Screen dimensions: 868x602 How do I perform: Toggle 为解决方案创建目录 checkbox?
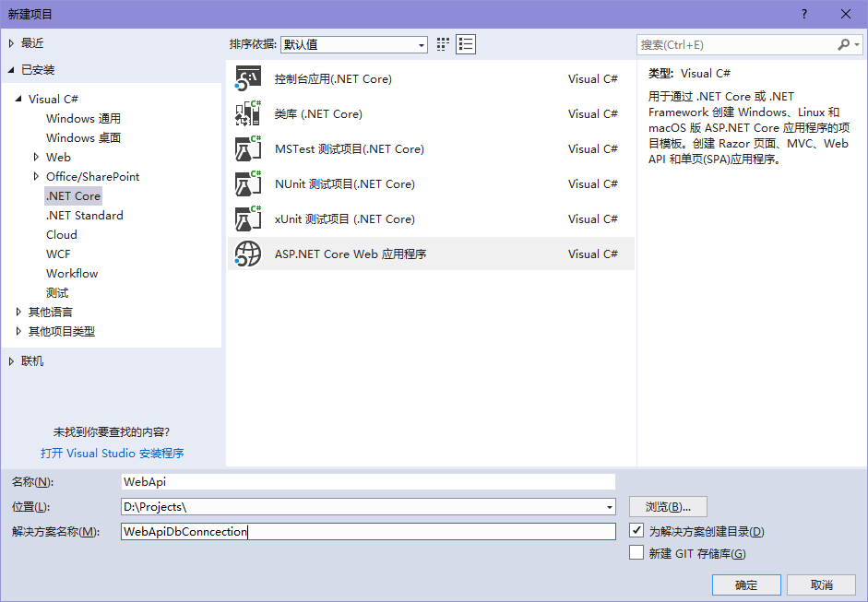coord(636,530)
